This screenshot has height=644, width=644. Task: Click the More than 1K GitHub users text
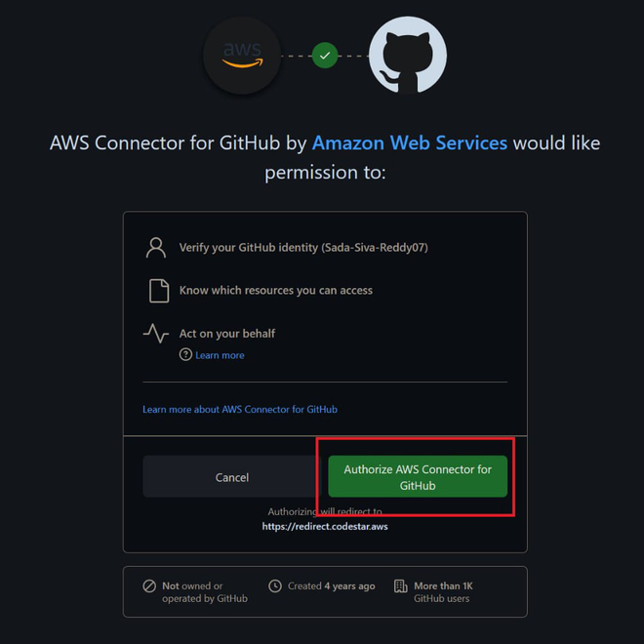click(x=443, y=592)
